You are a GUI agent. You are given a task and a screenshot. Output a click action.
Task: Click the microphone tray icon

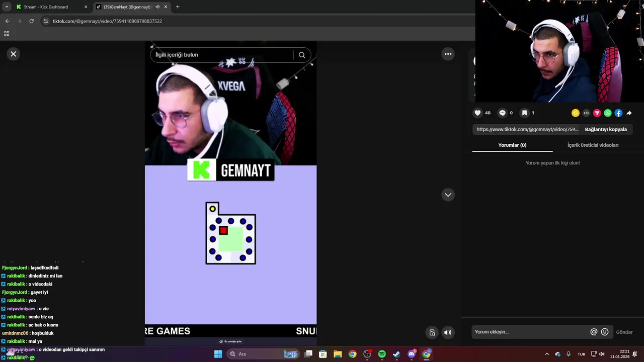click(x=569, y=354)
